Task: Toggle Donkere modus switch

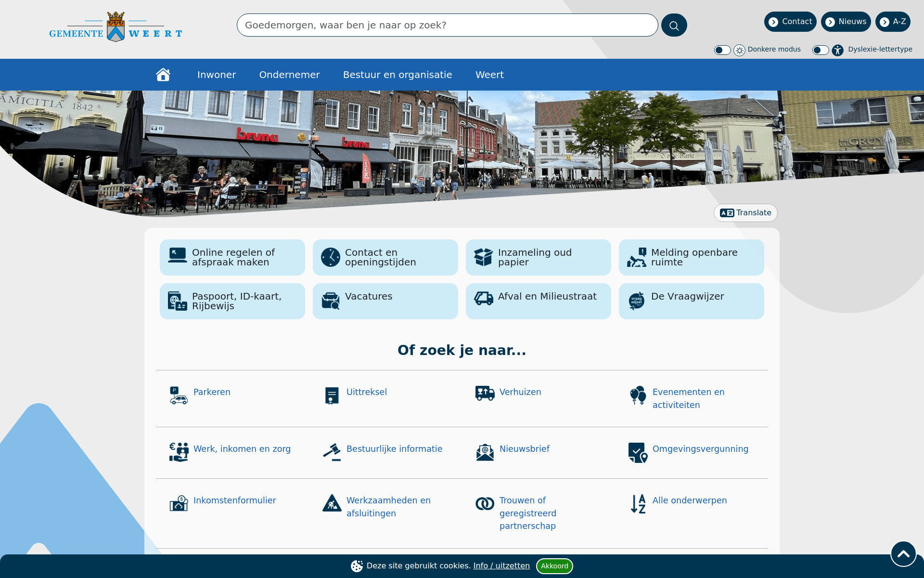Action: click(x=722, y=50)
